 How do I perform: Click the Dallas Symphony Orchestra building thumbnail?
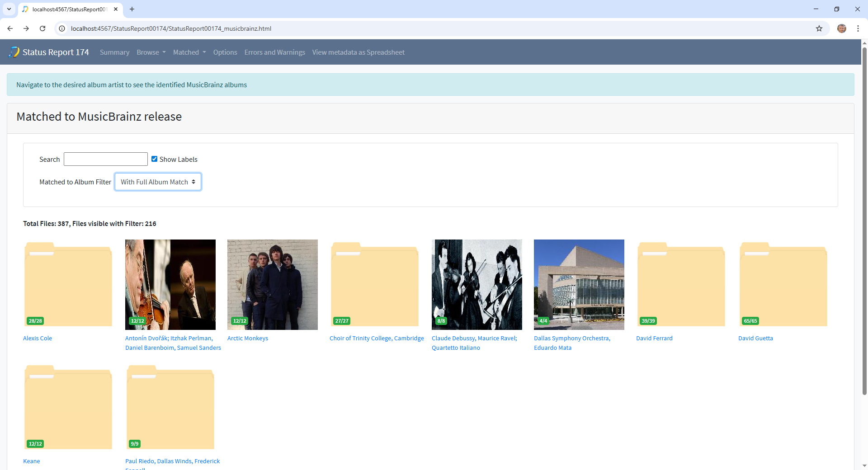coord(579,284)
